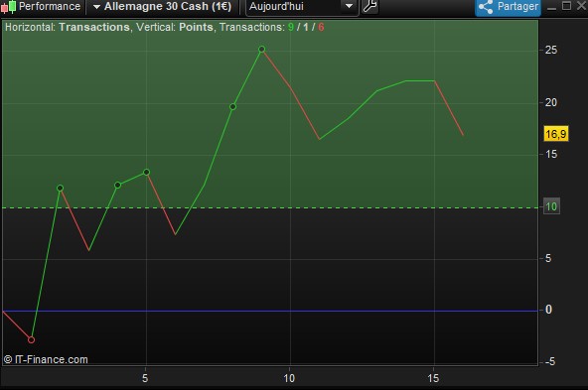Click the Performance candlestick icon
The height and width of the screenshot is (390, 588).
click(x=9, y=7)
